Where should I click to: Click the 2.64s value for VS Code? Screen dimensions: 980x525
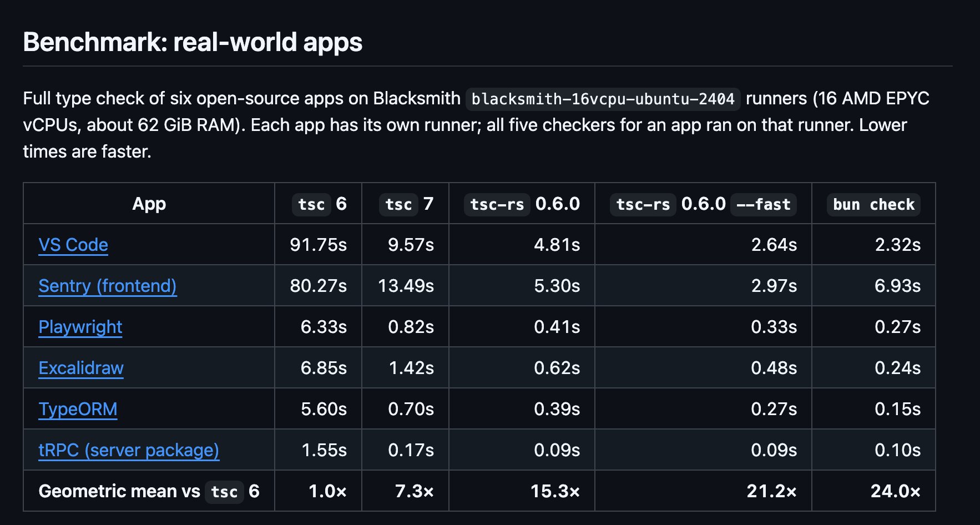coord(774,245)
